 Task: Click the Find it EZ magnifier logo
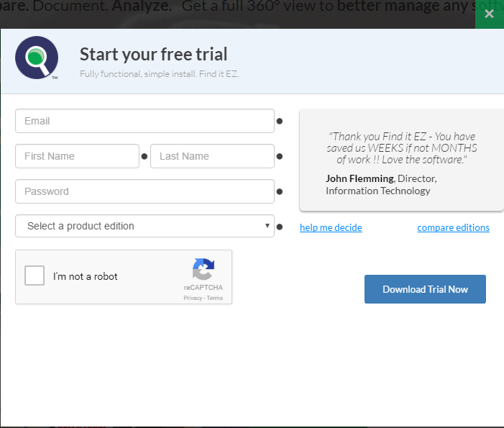pos(37,58)
